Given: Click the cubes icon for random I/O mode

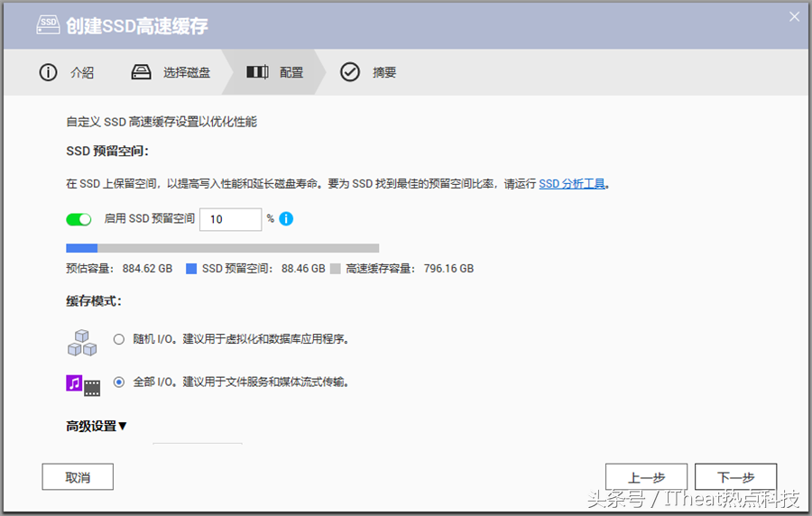Looking at the screenshot, I should pos(82,343).
